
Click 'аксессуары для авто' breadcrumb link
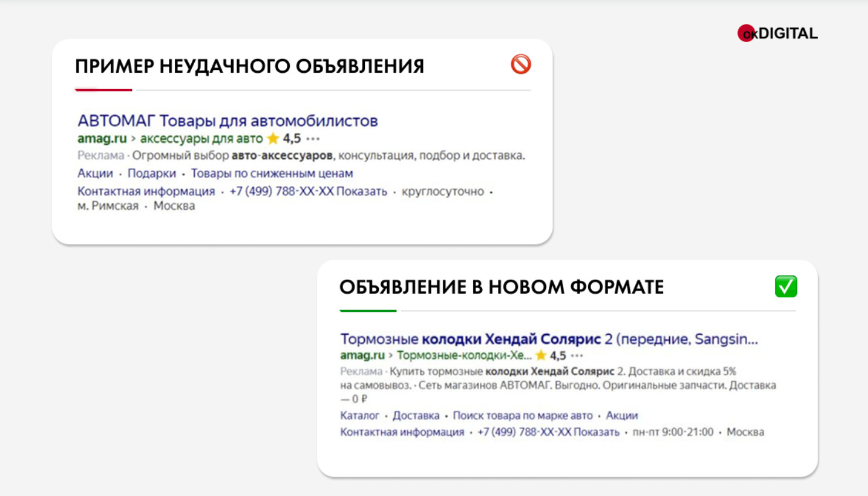pyautogui.click(x=201, y=138)
